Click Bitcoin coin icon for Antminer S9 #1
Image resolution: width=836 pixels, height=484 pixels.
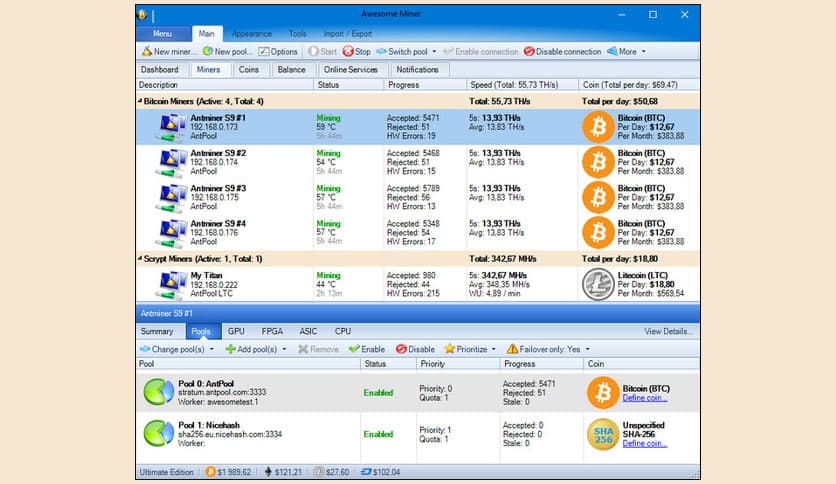pyautogui.click(x=598, y=127)
